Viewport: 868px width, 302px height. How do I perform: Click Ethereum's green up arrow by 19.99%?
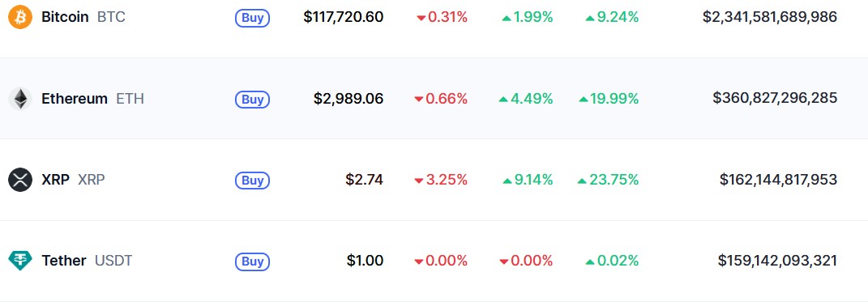pyautogui.click(x=584, y=100)
